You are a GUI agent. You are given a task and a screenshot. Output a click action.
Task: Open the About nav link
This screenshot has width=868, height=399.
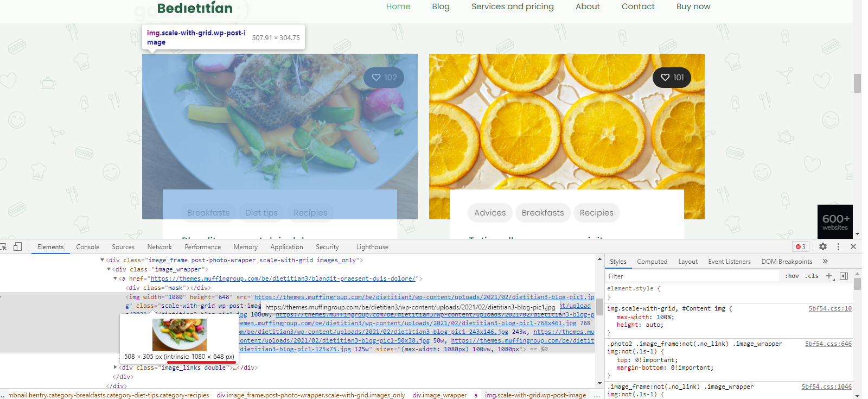click(x=588, y=7)
